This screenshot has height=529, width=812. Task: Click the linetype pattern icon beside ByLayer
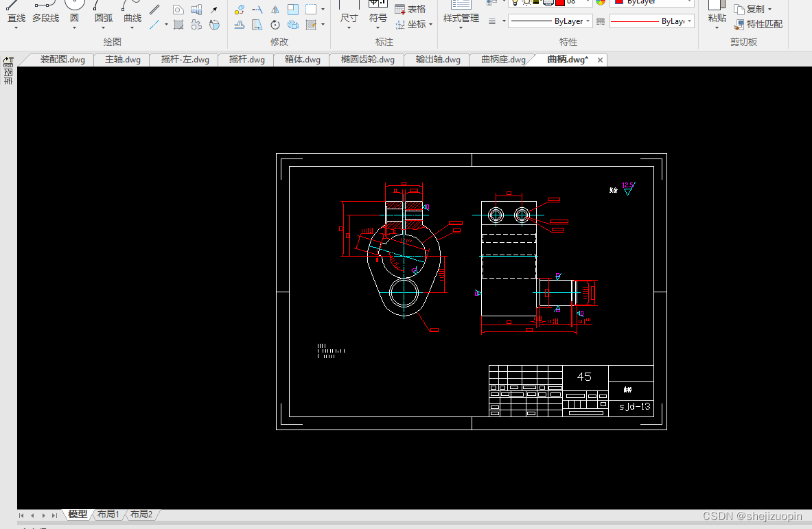coord(601,21)
